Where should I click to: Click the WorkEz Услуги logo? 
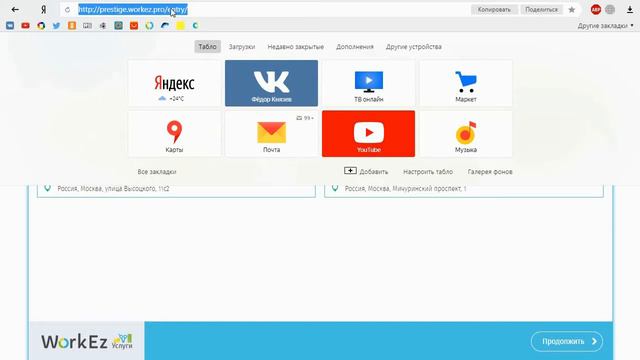coord(87,341)
